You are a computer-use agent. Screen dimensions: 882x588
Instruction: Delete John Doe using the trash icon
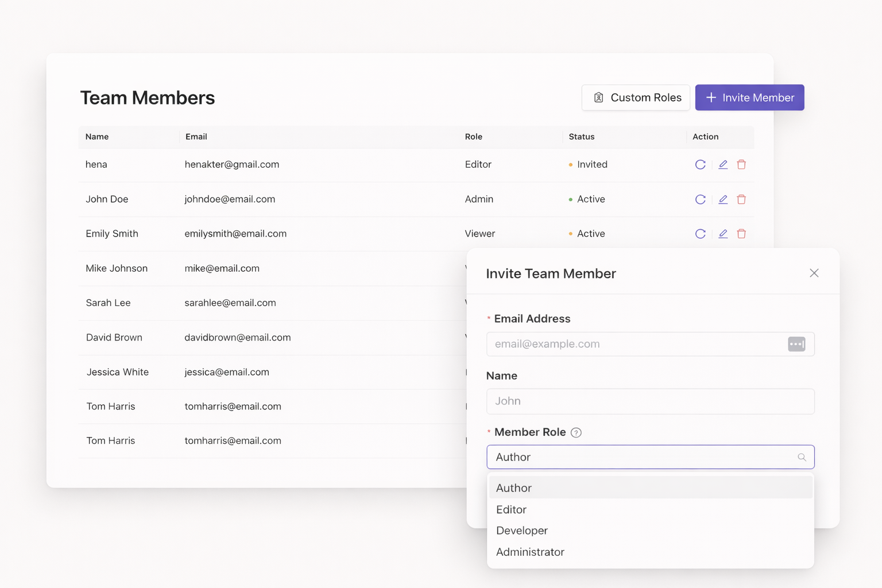pyautogui.click(x=741, y=199)
